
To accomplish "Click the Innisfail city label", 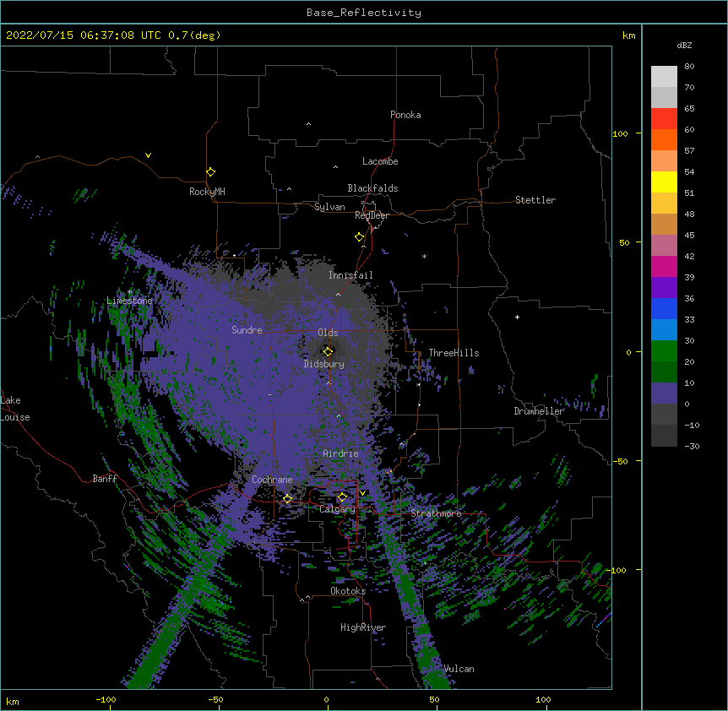I will 350,275.
